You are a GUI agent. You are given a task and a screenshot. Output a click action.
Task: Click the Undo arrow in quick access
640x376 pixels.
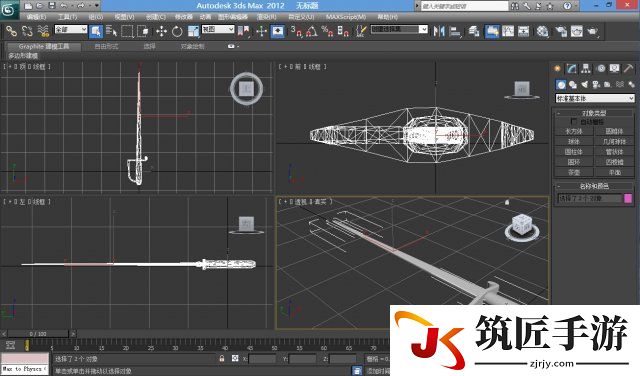click(x=64, y=6)
